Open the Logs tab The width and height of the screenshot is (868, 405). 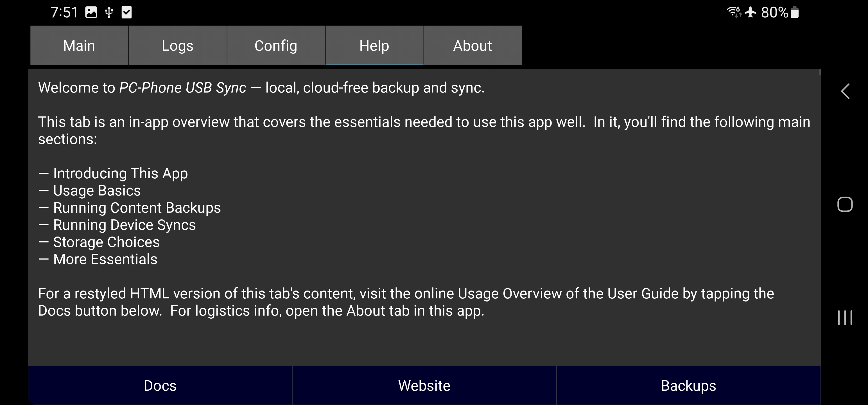point(178,46)
